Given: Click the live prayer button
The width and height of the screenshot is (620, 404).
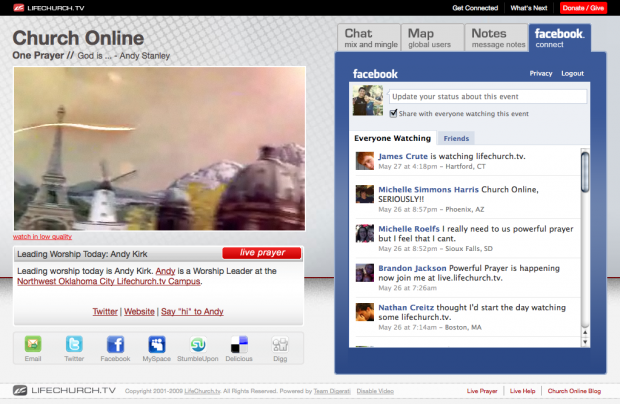Looking at the screenshot, I should tap(262, 253).
